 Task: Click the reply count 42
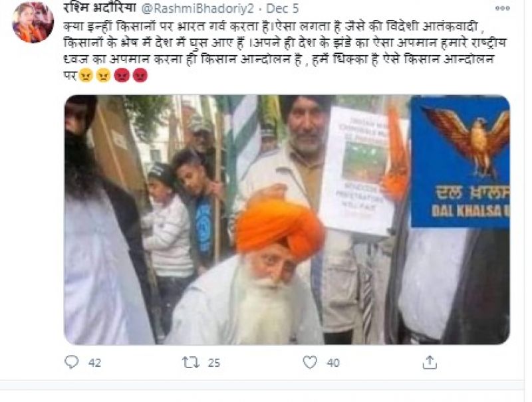click(x=94, y=363)
